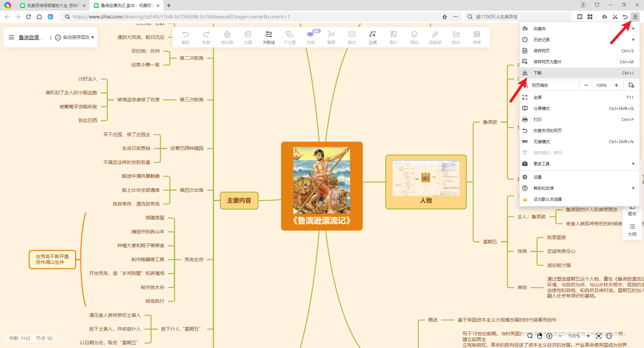Toggle the mouse mode icon in bottom toolbar
The height and width of the screenshot is (348, 644).
point(540,336)
